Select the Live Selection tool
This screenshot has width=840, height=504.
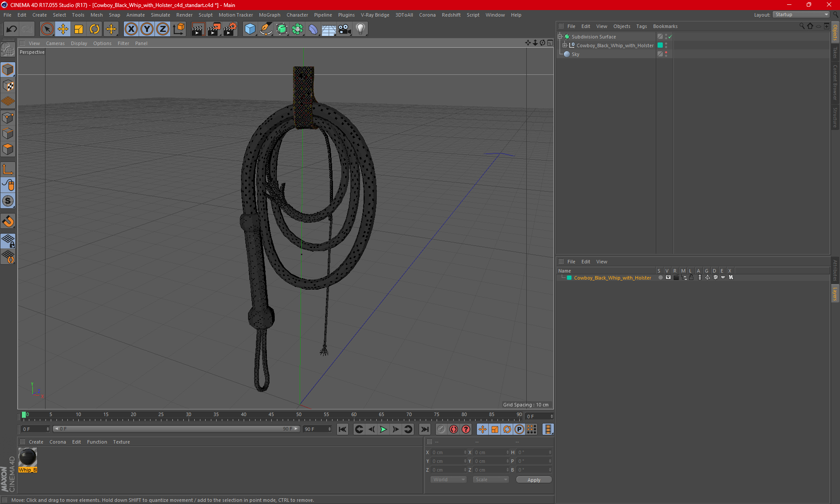coord(47,29)
